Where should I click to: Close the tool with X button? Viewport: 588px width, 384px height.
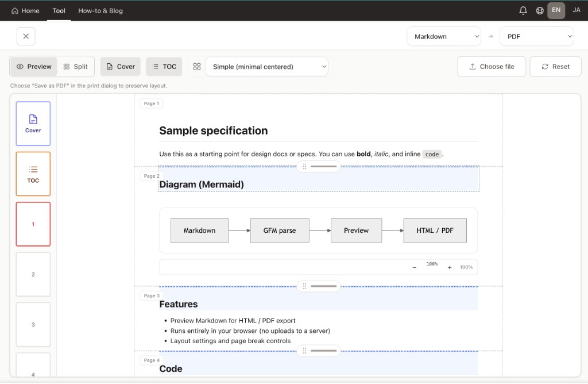(26, 36)
